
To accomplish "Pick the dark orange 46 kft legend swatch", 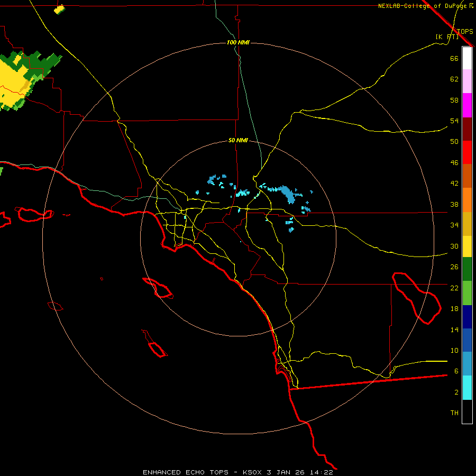I will (467, 176).
